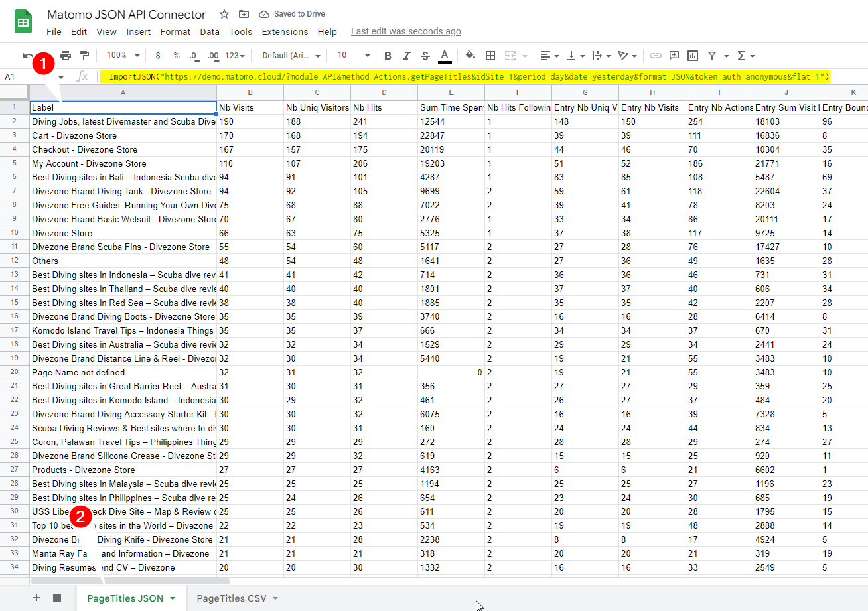868x611 pixels.
Task: Click the move to folder icon
Action: (x=244, y=14)
